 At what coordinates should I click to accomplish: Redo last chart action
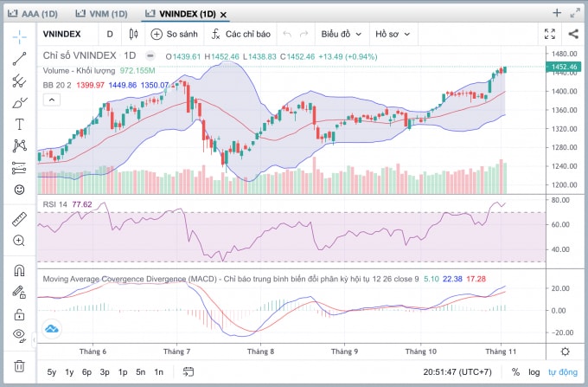point(304,34)
